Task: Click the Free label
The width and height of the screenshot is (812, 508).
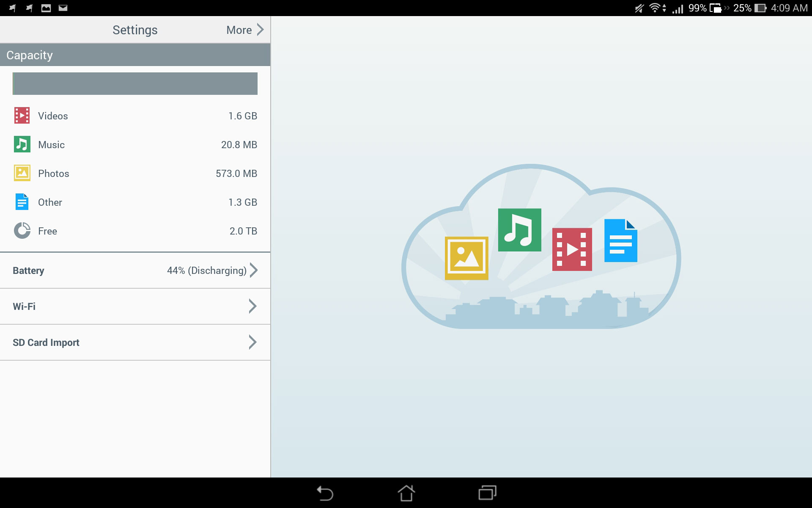Action: (x=47, y=231)
